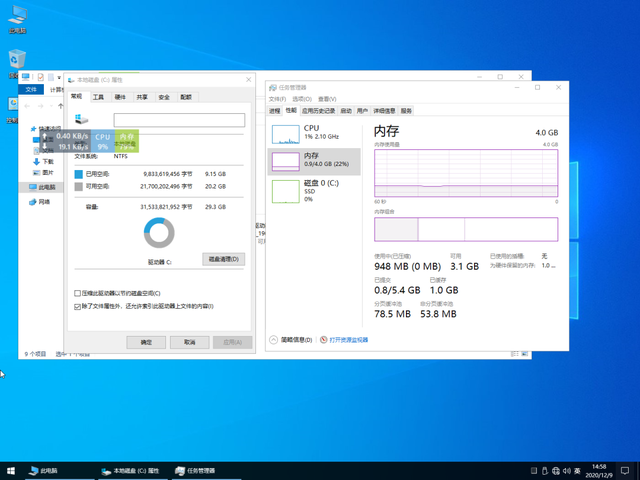Switch to the 工具 tab in disk properties
The height and width of the screenshot is (480, 640).
(98, 97)
